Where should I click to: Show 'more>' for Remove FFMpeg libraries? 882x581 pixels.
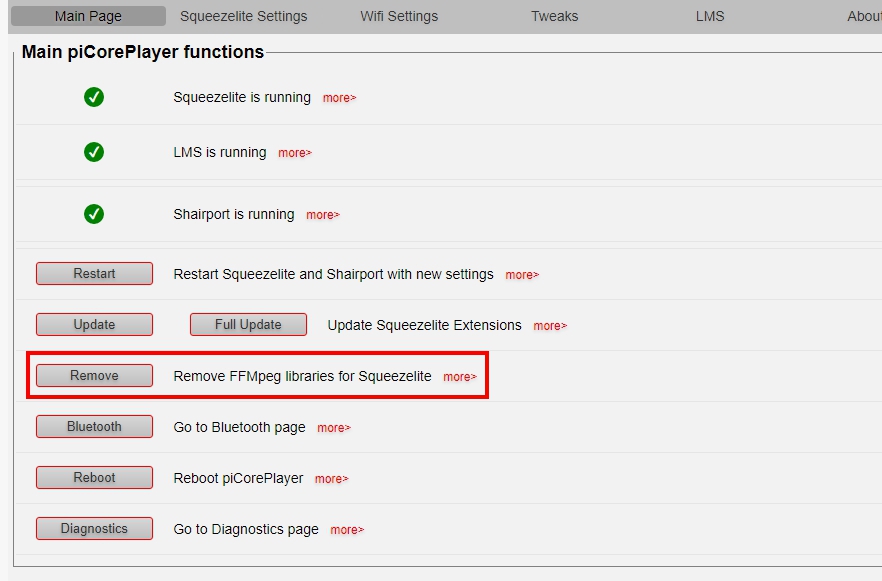460,377
